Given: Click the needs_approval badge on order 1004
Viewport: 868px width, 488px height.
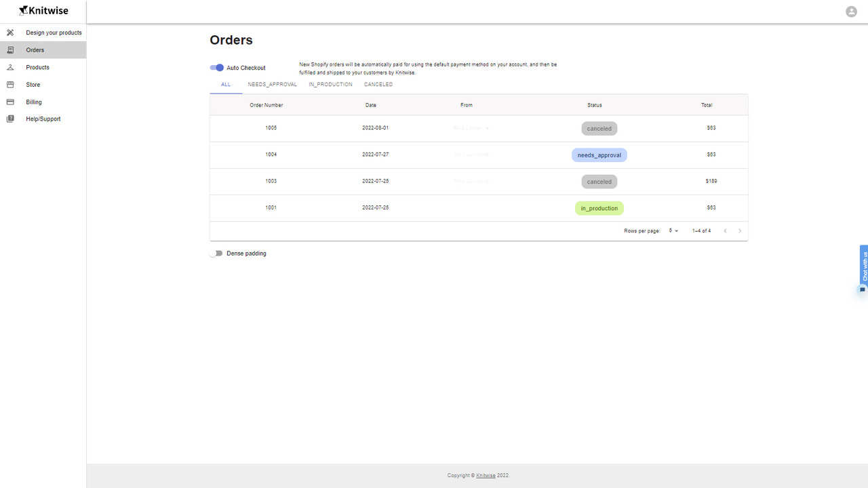Looking at the screenshot, I should (599, 155).
